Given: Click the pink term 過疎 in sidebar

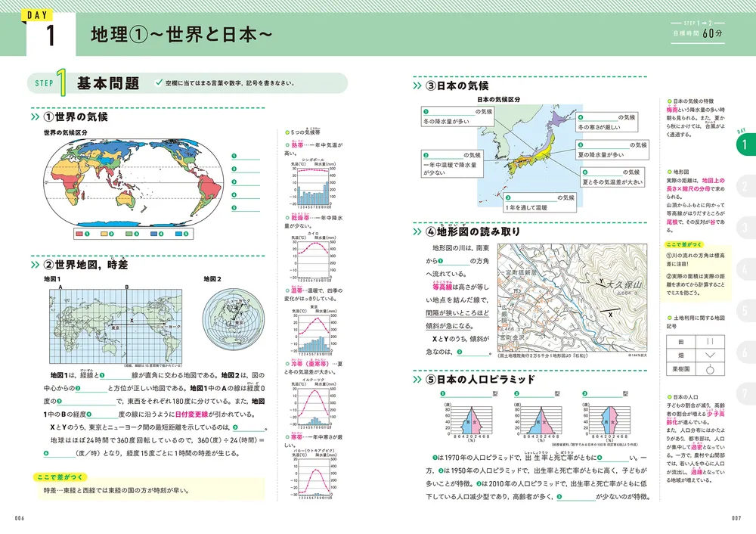Looking at the screenshot, I should click(696, 472).
